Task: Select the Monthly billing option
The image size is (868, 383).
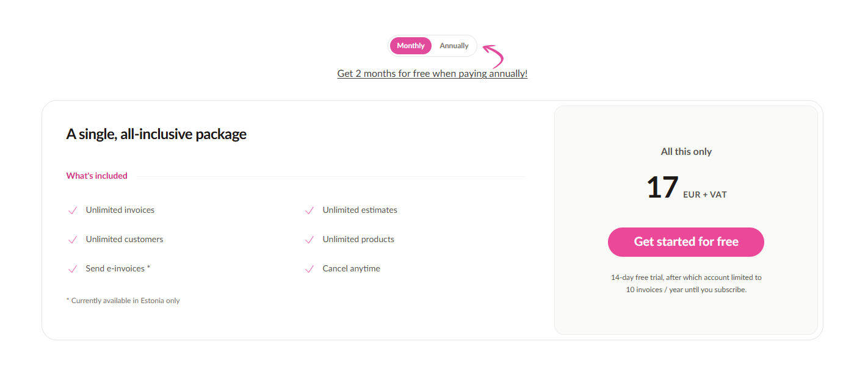Action: [x=410, y=45]
